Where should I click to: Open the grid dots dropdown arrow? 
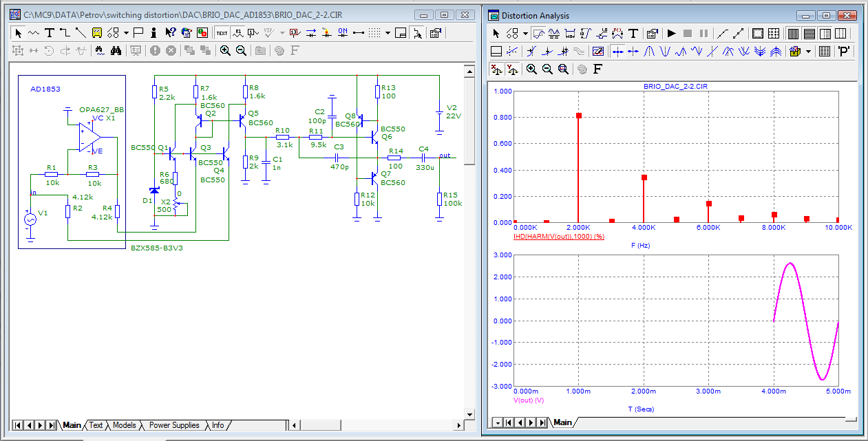click(x=388, y=32)
